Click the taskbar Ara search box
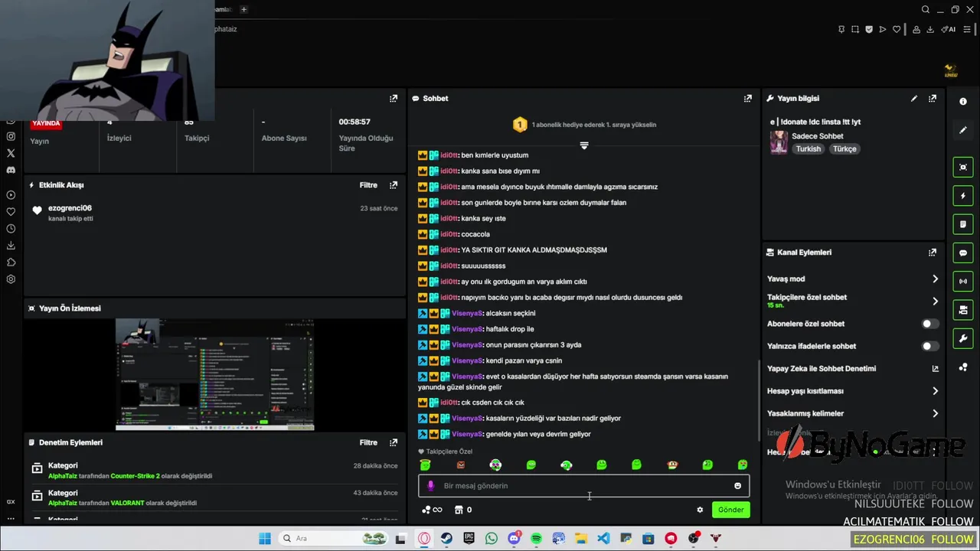Screen dimensions: 980x551 pyautogui.click(x=332, y=538)
